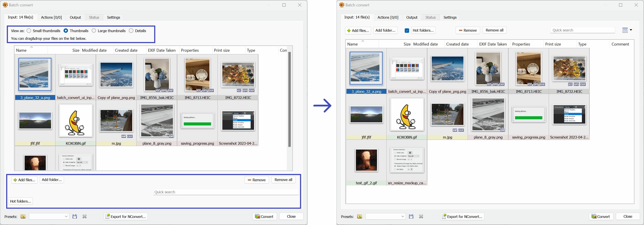Expand the Presets dropdown in the left window
This screenshot has height=225, width=644.
66,216
